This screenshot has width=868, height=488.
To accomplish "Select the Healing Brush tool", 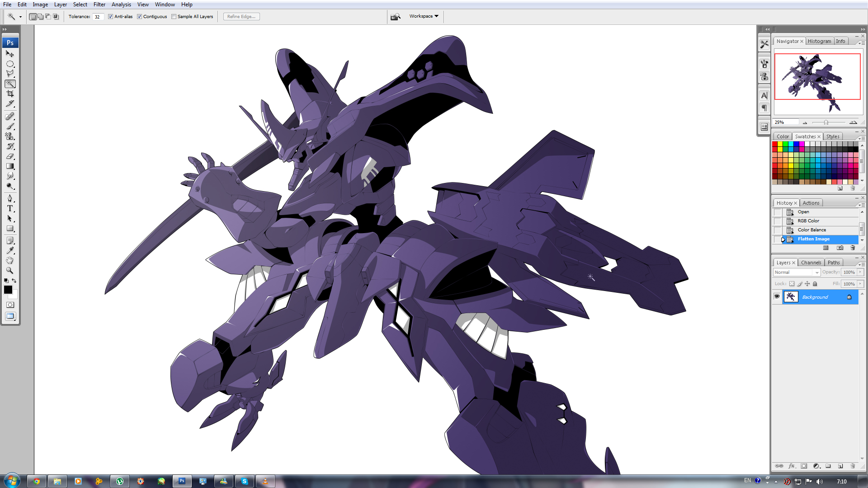I will pos(9,116).
